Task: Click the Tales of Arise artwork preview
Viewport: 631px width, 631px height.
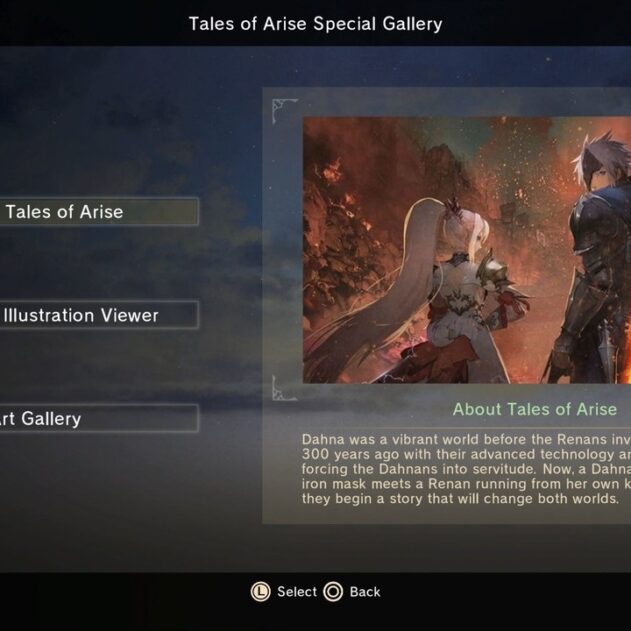Action: tap(467, 250)
